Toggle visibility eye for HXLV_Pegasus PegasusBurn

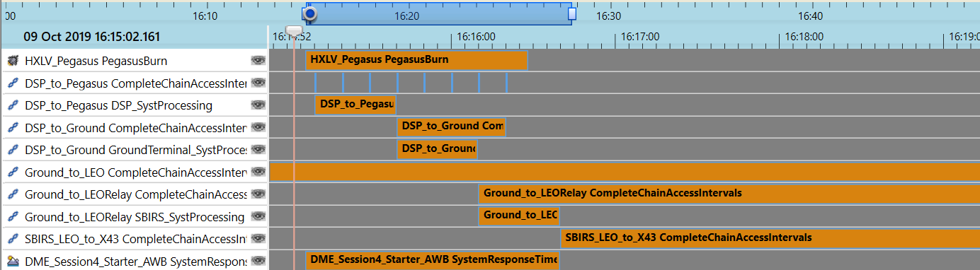[258, 61]
